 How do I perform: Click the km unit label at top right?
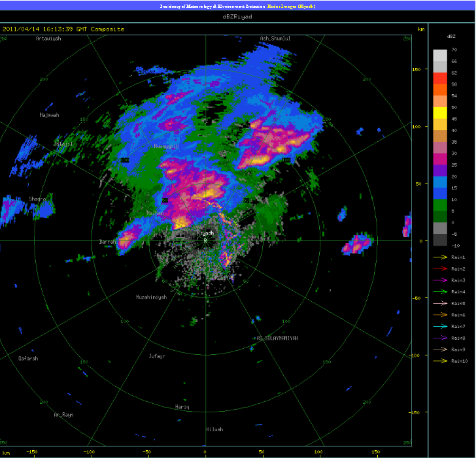(x=421, y=29)
